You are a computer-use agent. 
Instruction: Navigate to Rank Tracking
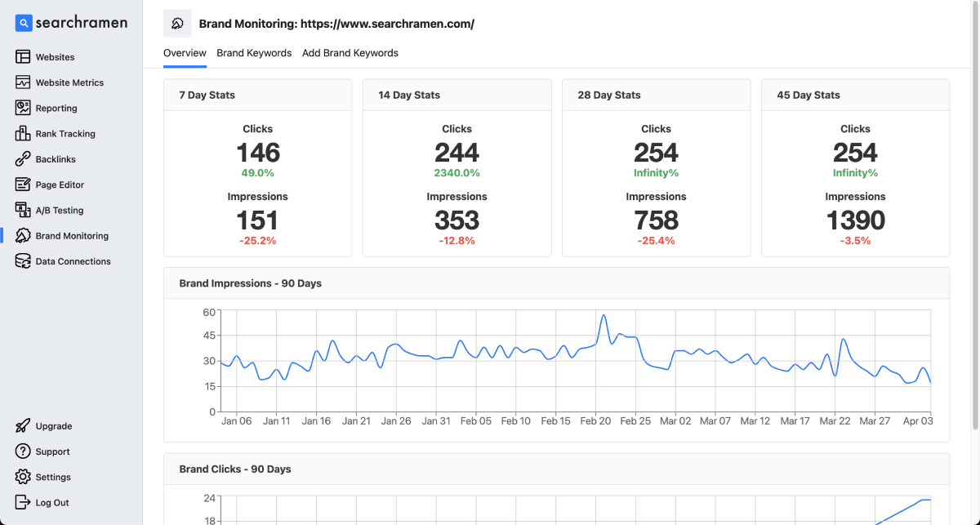pos(65,133)
